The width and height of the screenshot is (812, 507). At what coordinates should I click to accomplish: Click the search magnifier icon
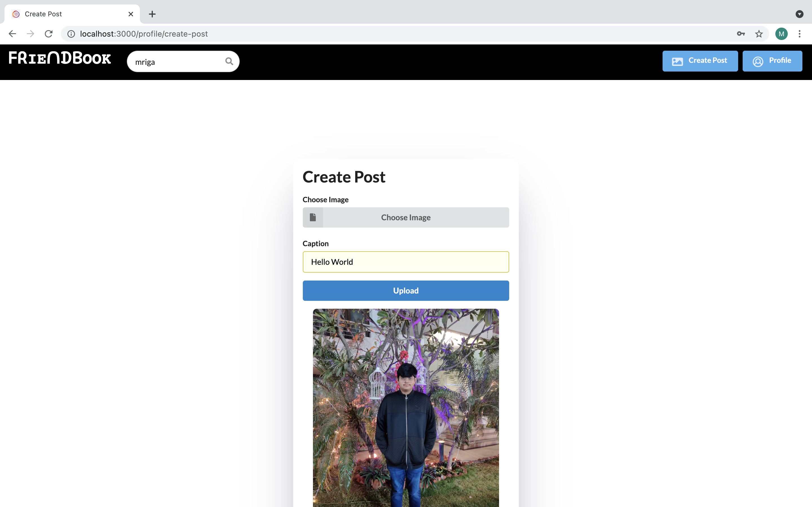(229, 61)
